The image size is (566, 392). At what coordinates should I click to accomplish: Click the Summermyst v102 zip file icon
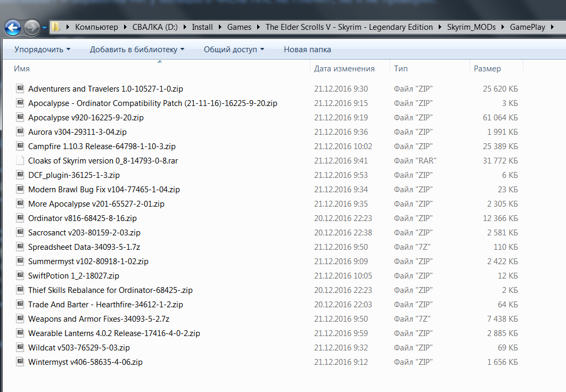pos(20,261)
